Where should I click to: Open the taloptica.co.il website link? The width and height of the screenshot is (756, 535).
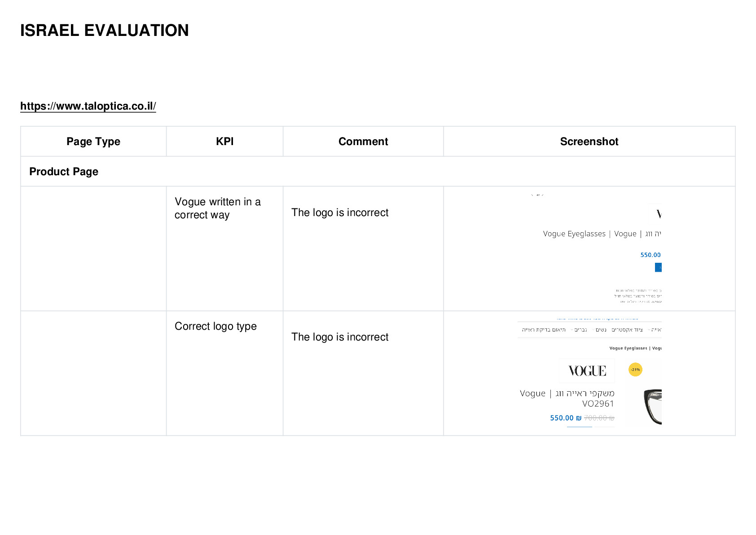pyautogui.click(x=88, y=106)
